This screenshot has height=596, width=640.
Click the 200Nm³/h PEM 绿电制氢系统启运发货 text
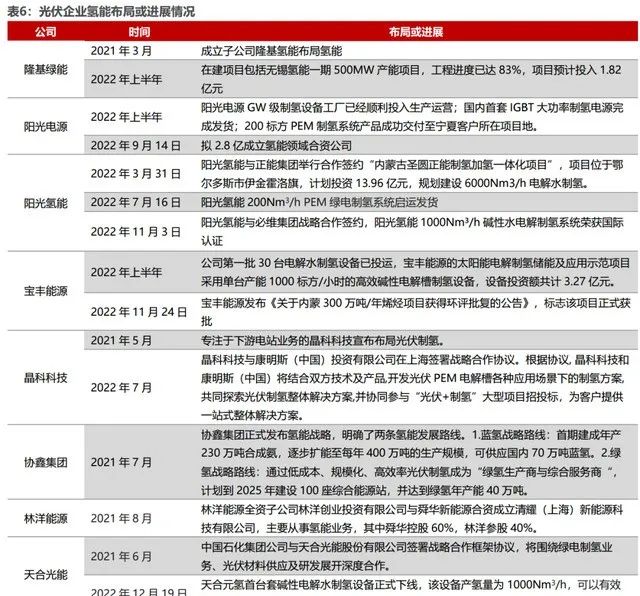click(319, 202)
